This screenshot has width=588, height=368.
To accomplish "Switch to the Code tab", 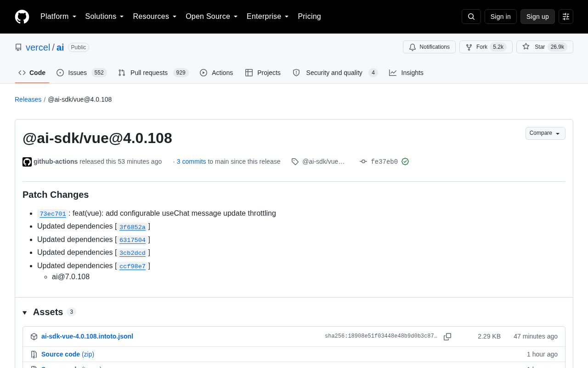I will (32, 73).
